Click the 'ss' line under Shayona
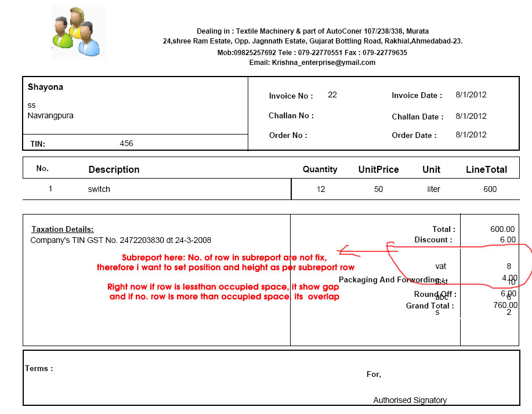The height and width of the screenshot is (414, 532). point(31,106)
